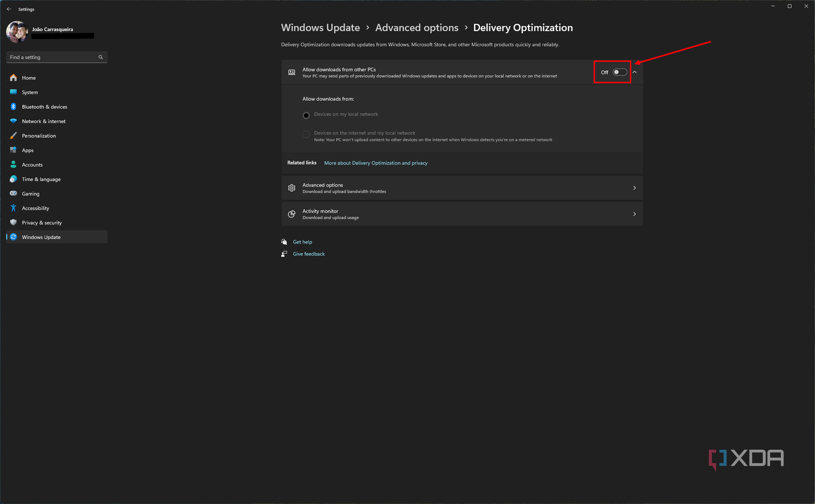Click the Home house icon
Viewport: 815px width, 504px height.
(13, 78)
